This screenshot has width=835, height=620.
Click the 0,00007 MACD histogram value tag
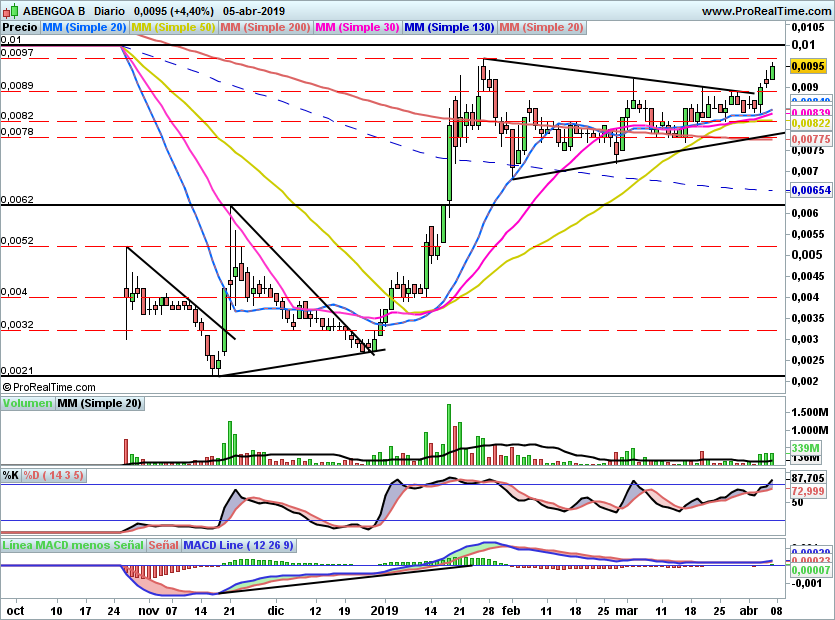[x=811, y=570]
